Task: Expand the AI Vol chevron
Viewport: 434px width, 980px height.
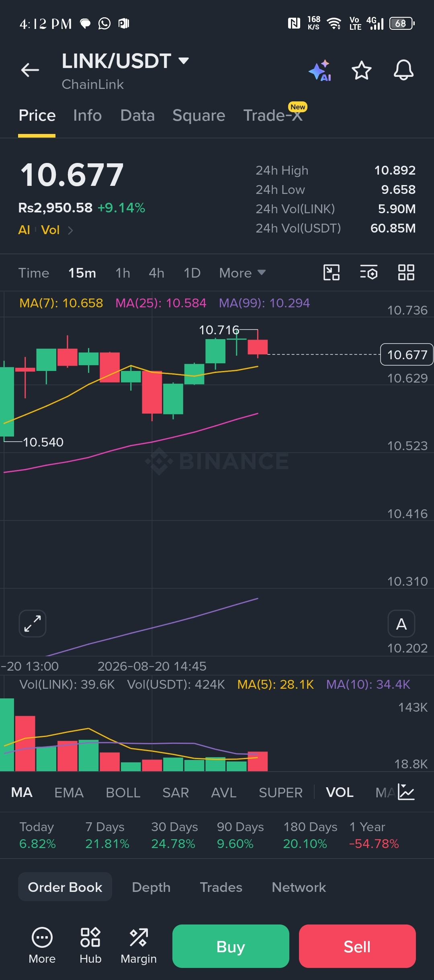Action: point(70,230)
